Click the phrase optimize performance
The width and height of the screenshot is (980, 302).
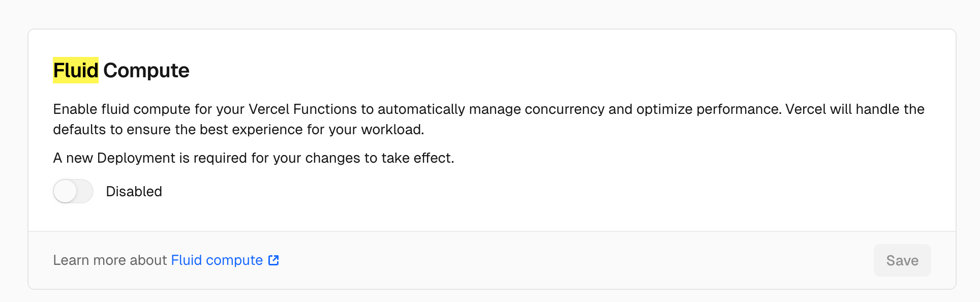[709, 109]
